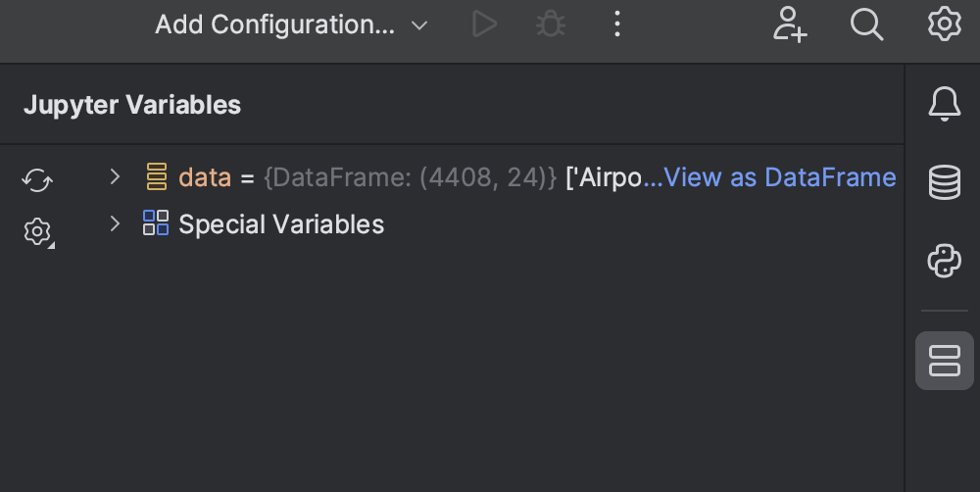Click the Special Variables grid icon

coord(156,223)
